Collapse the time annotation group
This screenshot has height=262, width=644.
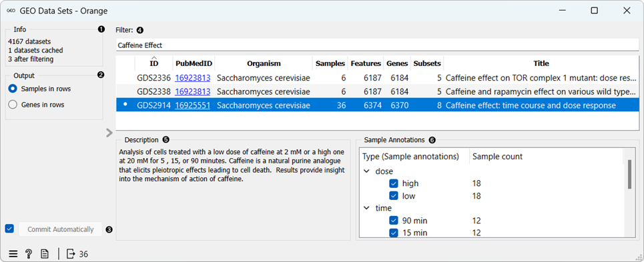pos(367,208)
